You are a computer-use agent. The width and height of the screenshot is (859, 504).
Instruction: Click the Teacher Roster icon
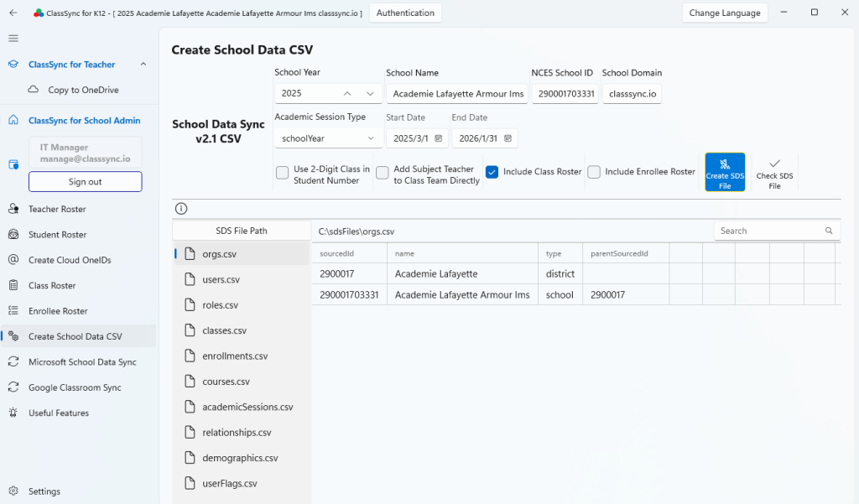click(x=13, y=209)
